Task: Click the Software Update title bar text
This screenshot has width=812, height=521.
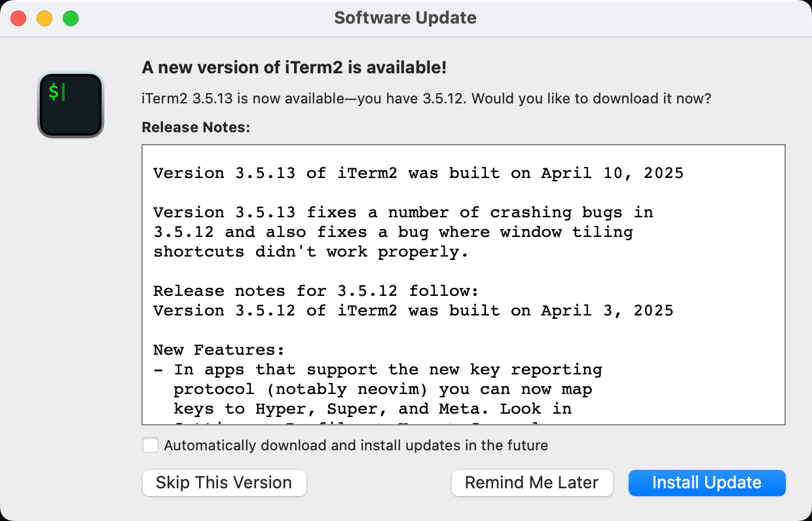Action: click(405, 18)
